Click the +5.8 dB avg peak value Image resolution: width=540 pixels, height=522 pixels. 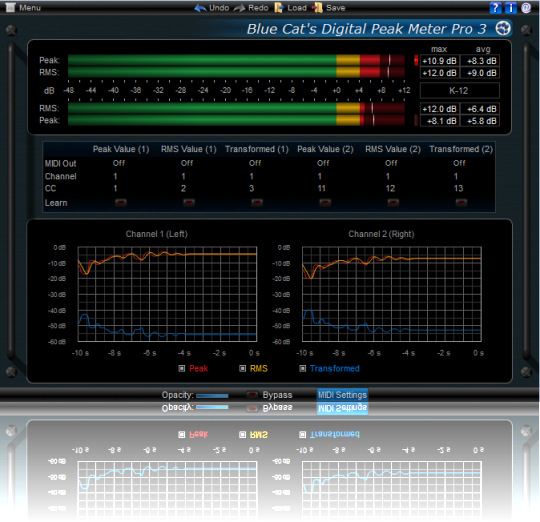(x=480, y=121)
